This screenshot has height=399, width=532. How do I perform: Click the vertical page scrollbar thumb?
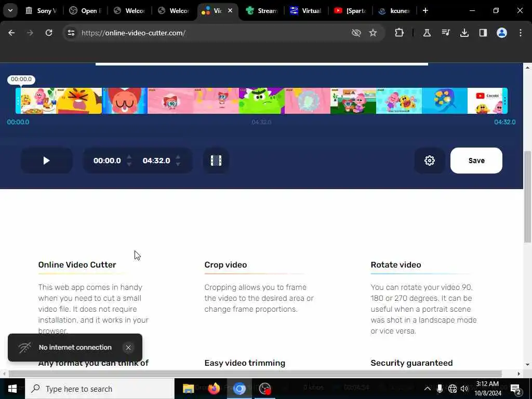point(528,196)
